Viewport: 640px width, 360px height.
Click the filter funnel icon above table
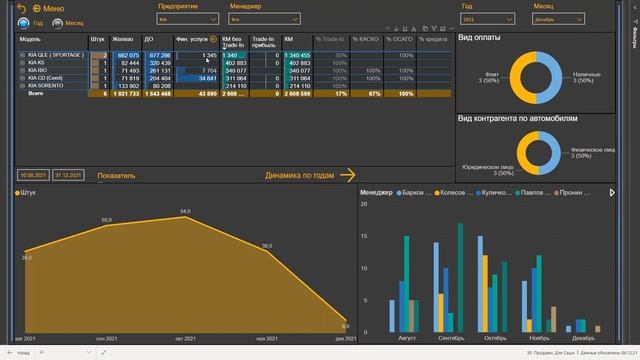coord(434,29)
